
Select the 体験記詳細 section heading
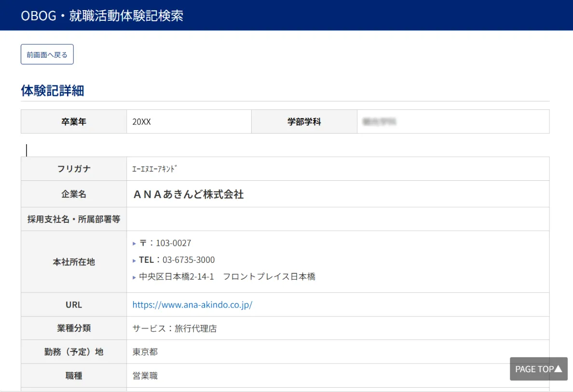52,91
